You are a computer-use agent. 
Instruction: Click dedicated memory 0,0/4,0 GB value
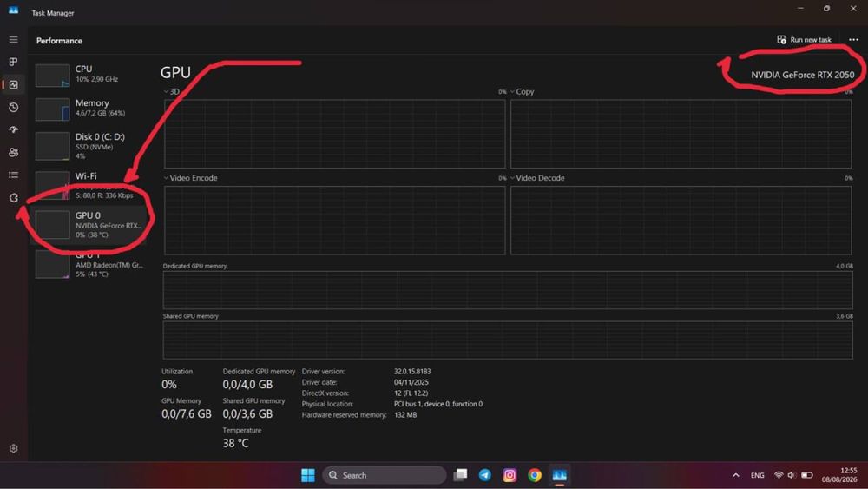point(247,384)
